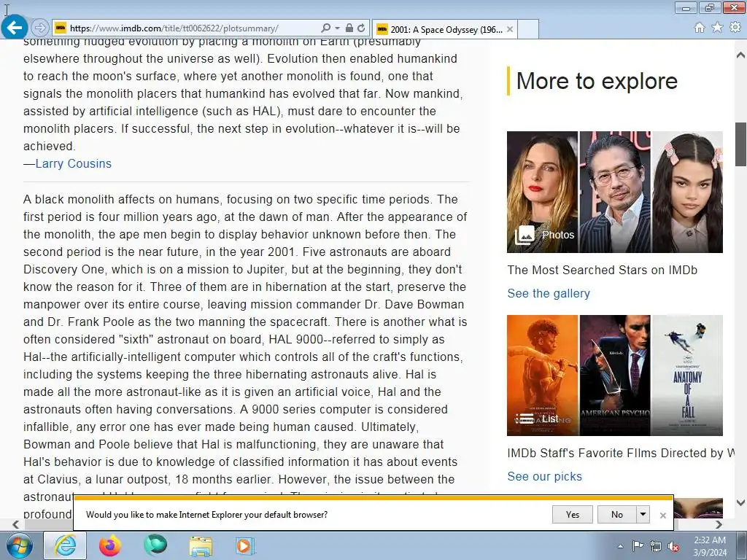Open the American Psycho poster

(x=614, y=376)
